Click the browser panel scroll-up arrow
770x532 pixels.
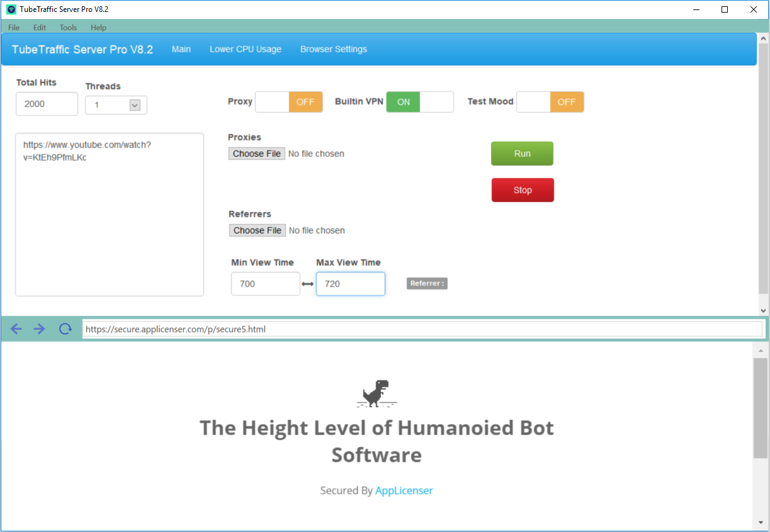point(761,349)
